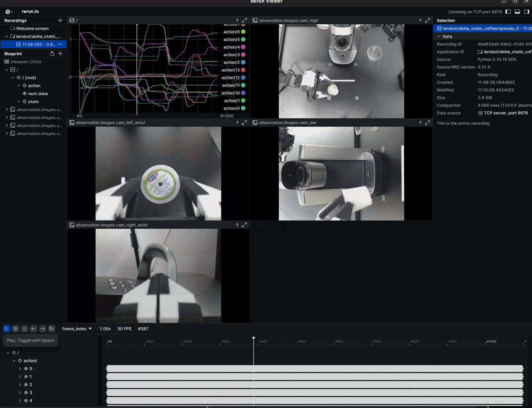Open the frame_index timeline dropdown
This screenshot has width=532, height=408.
point(77,329)
